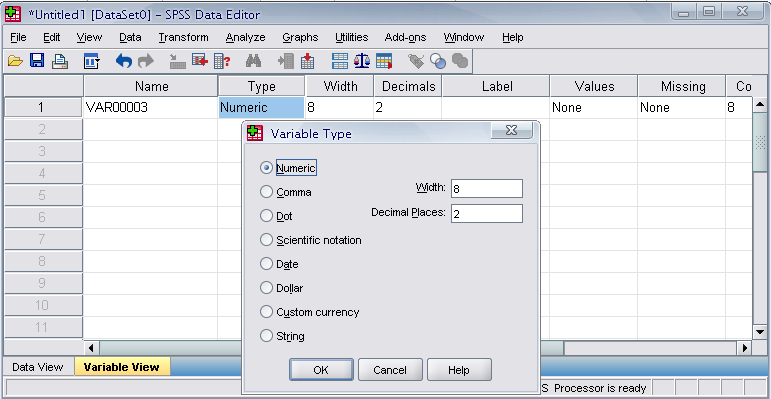
Task: Close the Variable Type dialog
Action: 511,130
